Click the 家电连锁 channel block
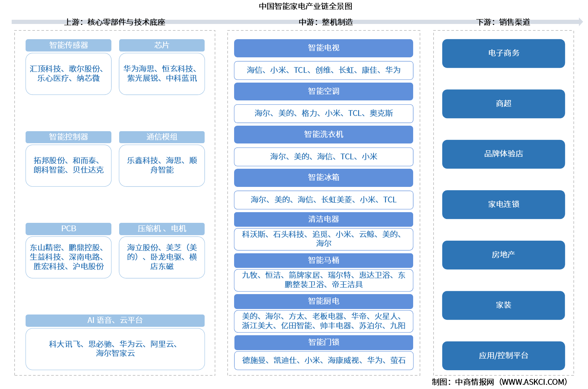 pos(503,204)
